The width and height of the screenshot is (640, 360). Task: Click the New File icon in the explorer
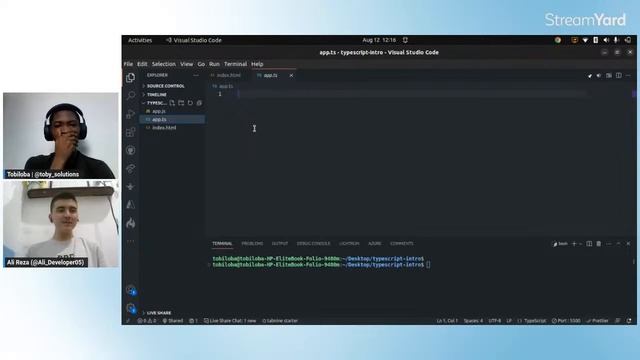(x=172, y=103)
